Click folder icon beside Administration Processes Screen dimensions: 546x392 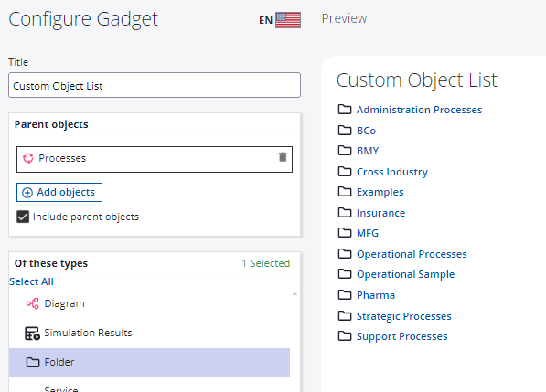tap(345, 110)
